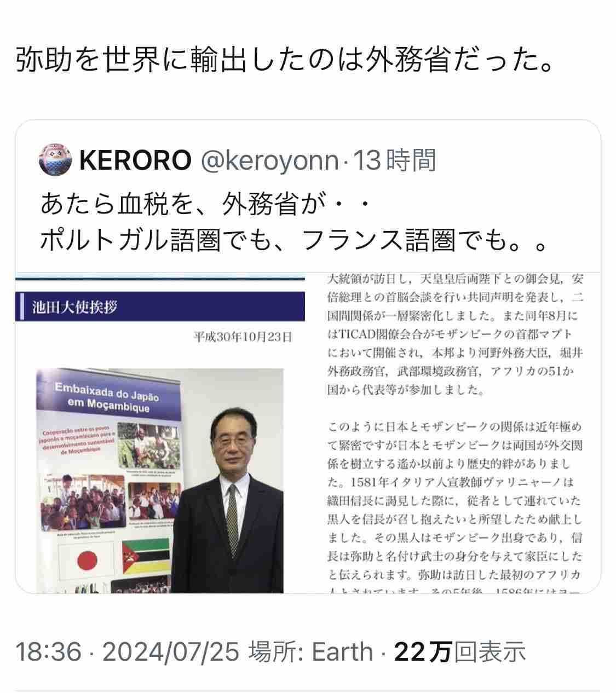View the 22万回表示 view count

tap(460, 652)
